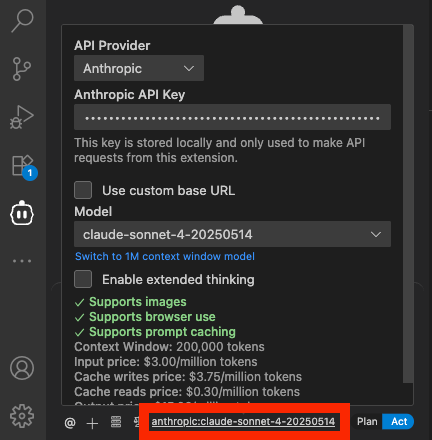The height and width of the screenshot is (440, 432).
Task: Show additional views via ellipsis icon
Action: (x=22, y=261)
